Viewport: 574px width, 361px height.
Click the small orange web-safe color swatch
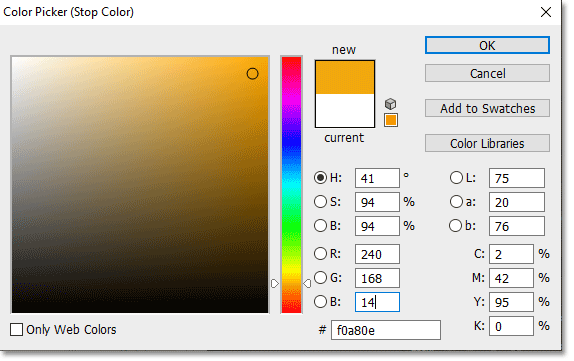(391, 120)
